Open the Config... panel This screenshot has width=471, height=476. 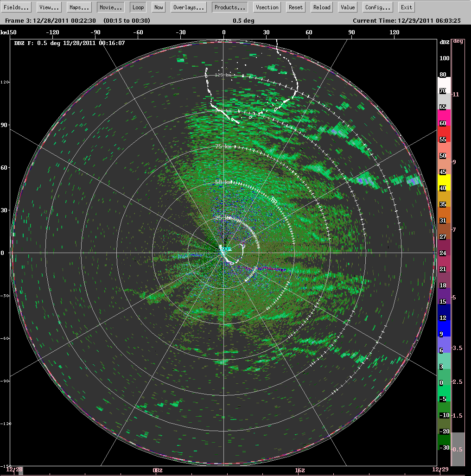tap(378, 7)
